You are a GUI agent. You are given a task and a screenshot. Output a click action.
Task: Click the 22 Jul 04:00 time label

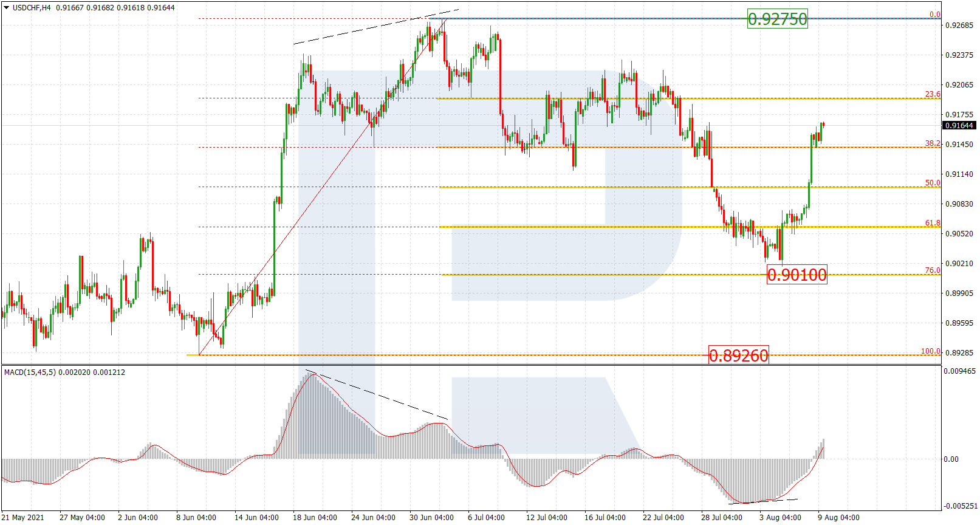[663, 518]
